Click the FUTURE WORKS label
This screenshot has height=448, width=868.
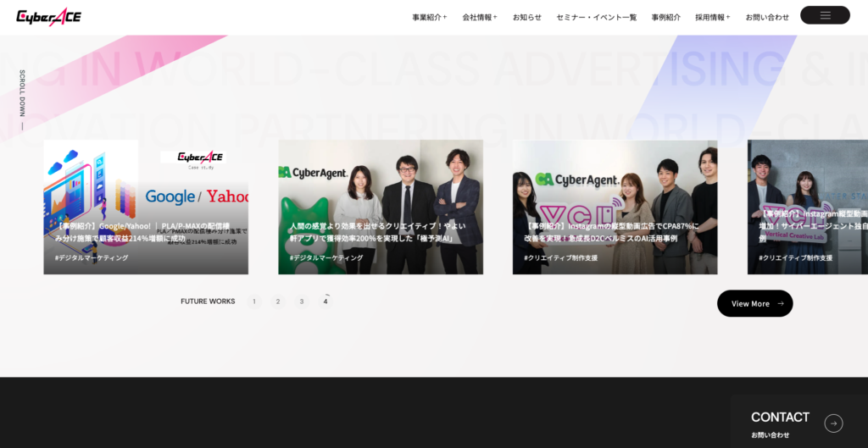coord(208,301)
